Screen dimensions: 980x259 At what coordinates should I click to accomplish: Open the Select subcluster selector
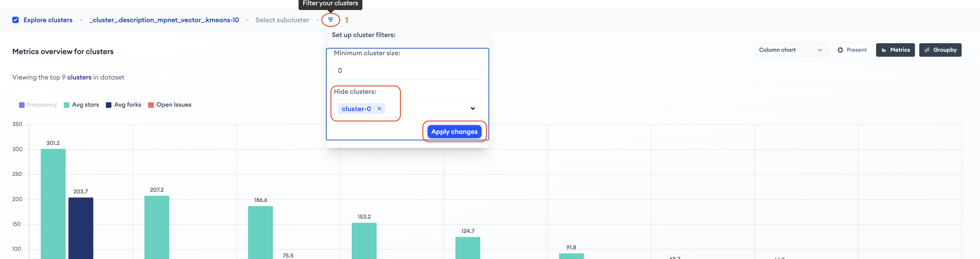click(282, 20)
